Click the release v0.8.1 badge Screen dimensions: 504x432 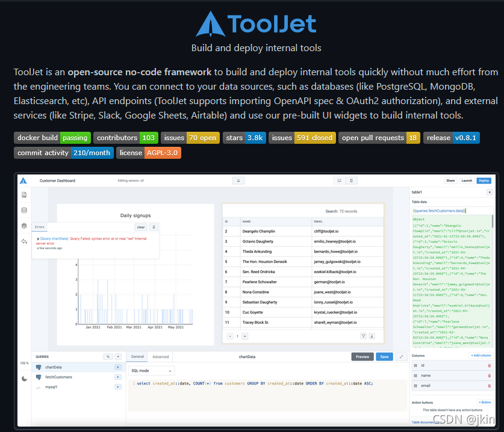point(452,138)
